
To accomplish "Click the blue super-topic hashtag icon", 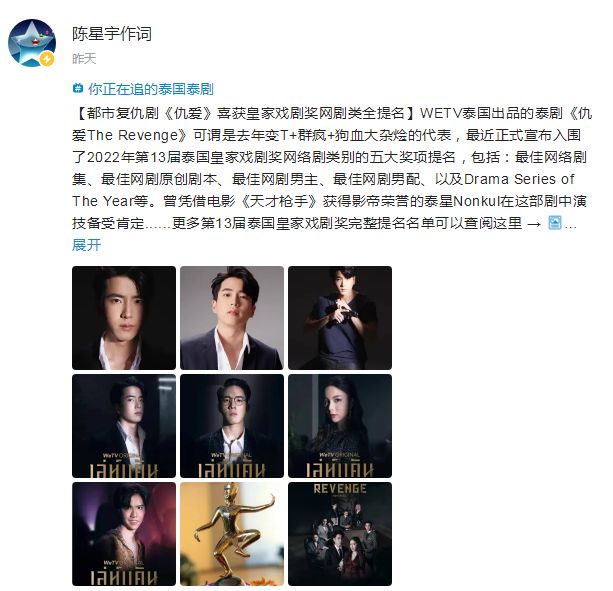I will [78, 89].
